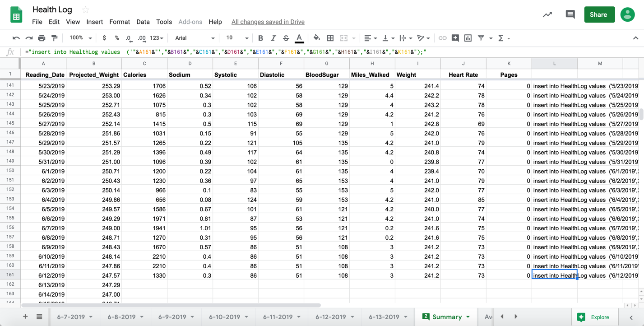Switch to the 6-13-2019 sheet tab
The width and height of the screenshot is (644, 326).
[388, 317]
